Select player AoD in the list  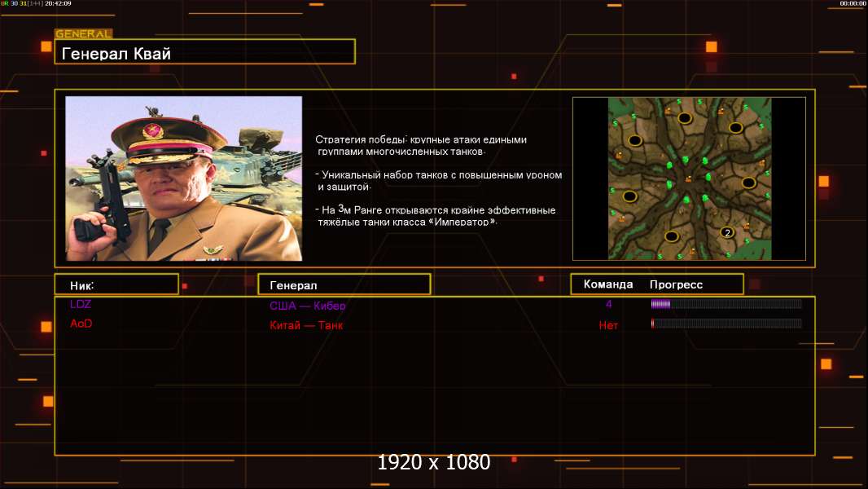[81, 324]
